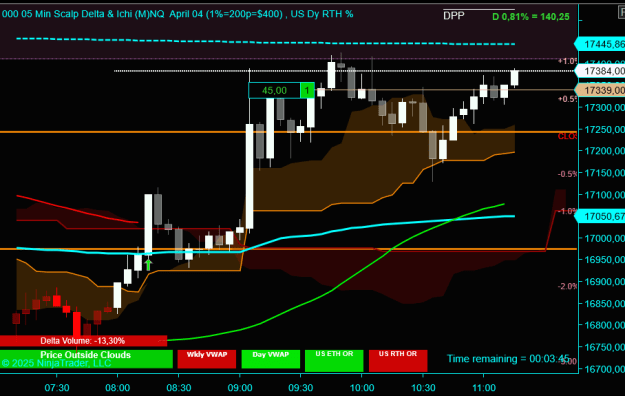
Task: Click the 'D 0,81% = 140,25' daily readout
Action: (x=531, y=16)
